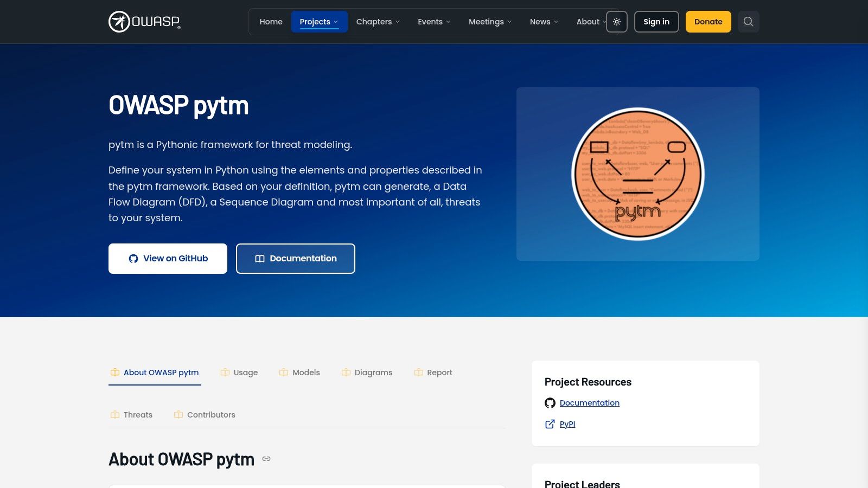Expand the Chapters dropdown menu
Image resolution: width=868 pixels, height=488 pixels.
[378, 22]
